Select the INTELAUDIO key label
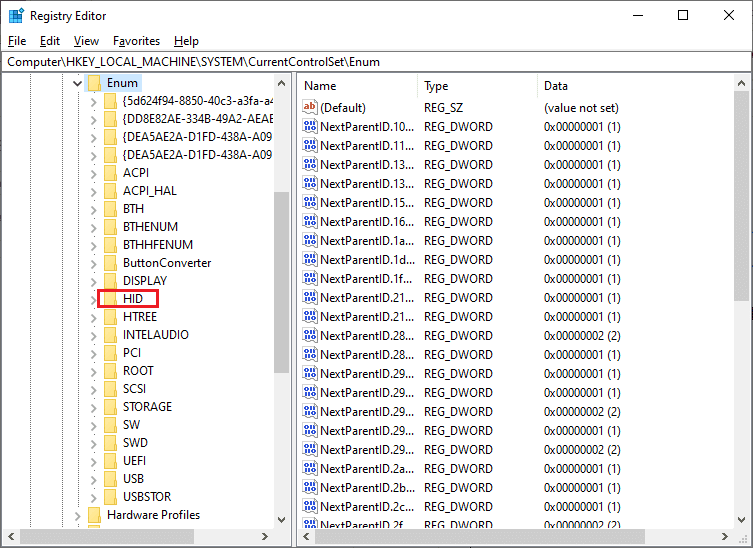This screenshot has height=548, width=753. (x=156, y=335)
